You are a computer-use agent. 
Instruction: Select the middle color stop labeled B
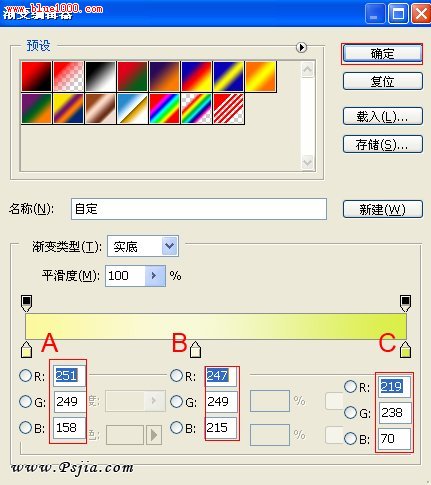click(x=195, y=350)
